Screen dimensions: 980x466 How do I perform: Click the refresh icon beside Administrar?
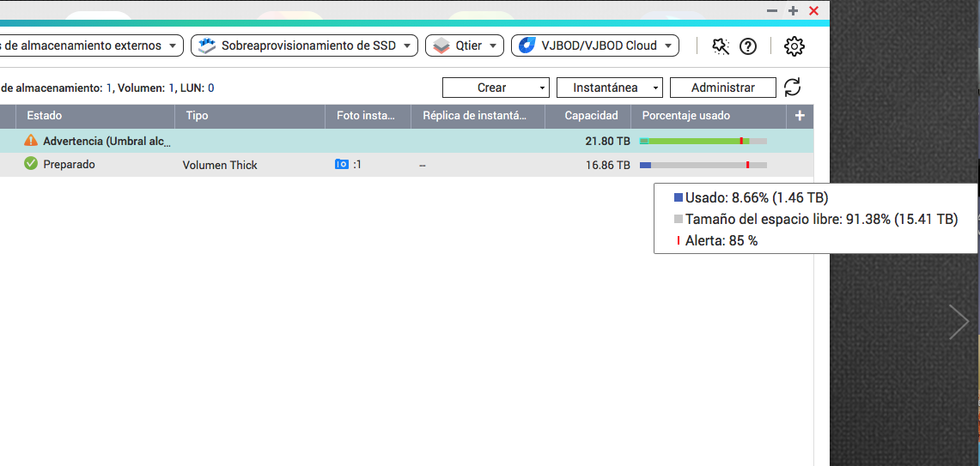pyautogui.click(x=793, y=88)
